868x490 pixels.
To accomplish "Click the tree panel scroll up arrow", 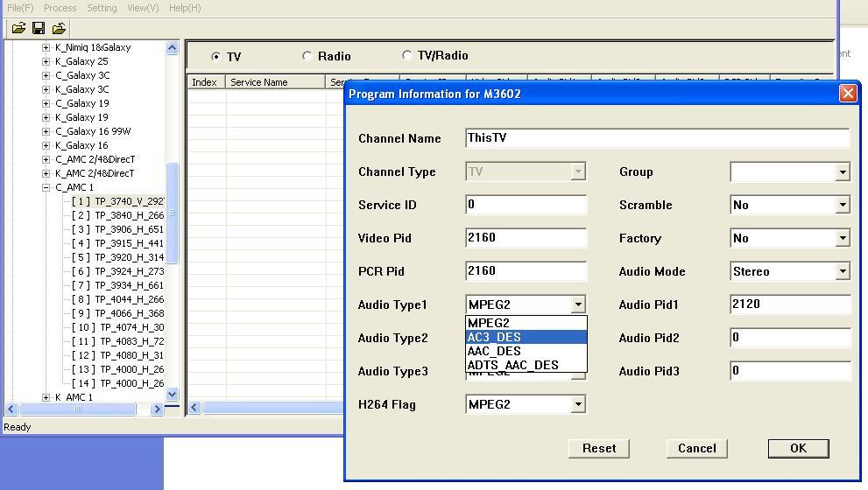I will pos(173,47).
